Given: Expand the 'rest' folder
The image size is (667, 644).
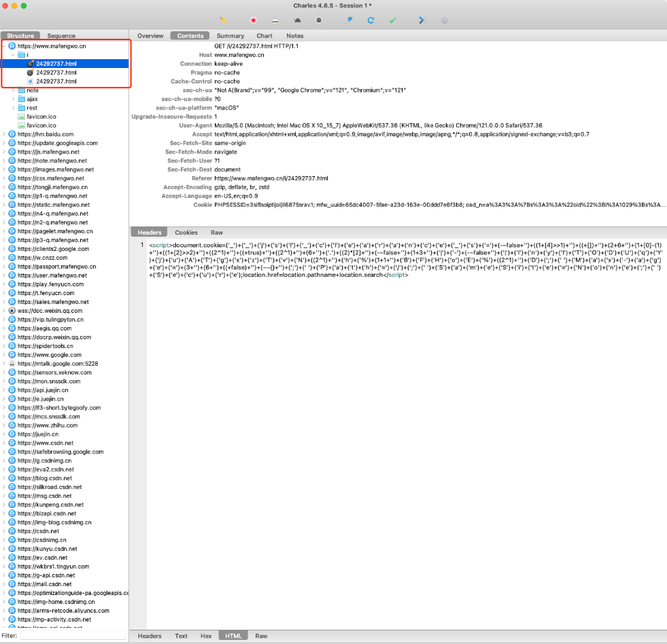Looking at the screenshot, I should pyautogui.click(x=13, y=107).
